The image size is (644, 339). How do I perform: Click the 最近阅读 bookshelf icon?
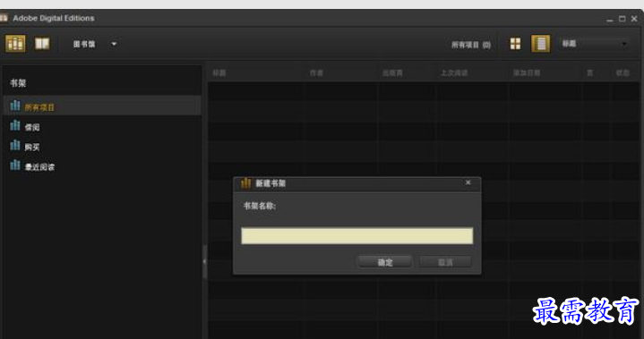click(15, 165)
